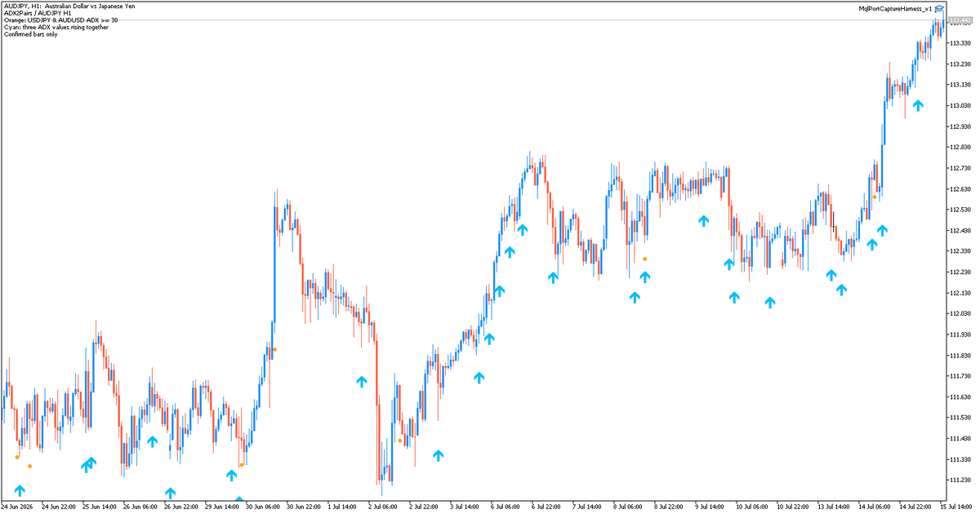The width and height of the screenshot is (980, 514).
Task: Select the bottom-left cyan arrow above 24 Jun 2026
Action: coord(20,490)
